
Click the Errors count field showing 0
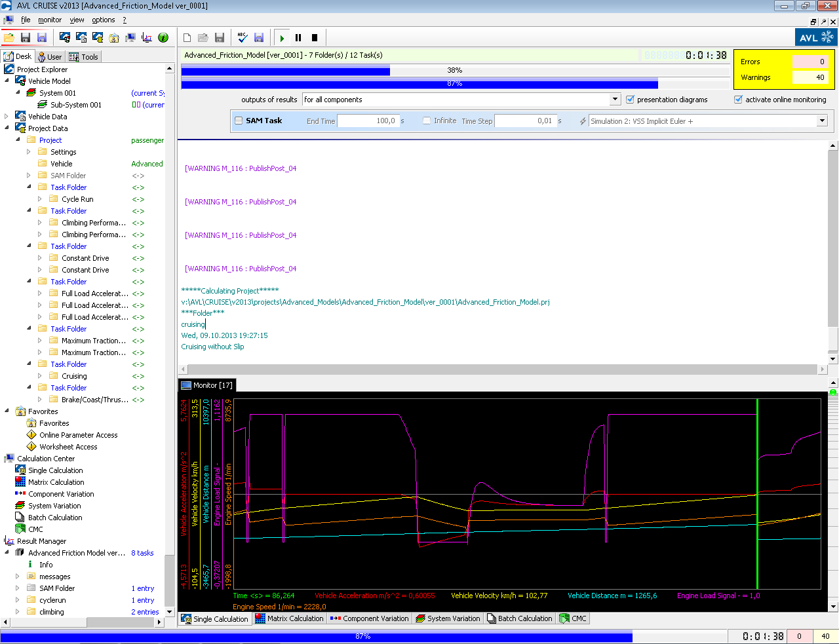pyautogui.click(x=810, y=62)
